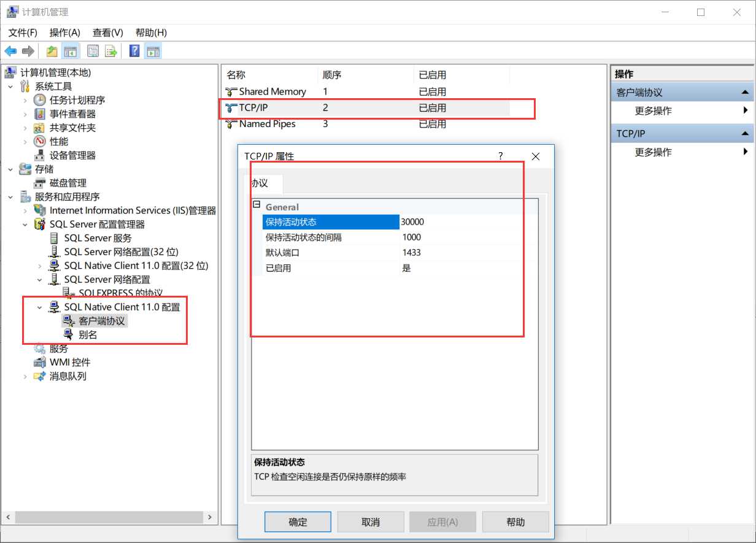The height and width of the screenshot is (543, 756).
Task: Click 更多操作 under the TCP/IP action section
Action: coord(653,152)
